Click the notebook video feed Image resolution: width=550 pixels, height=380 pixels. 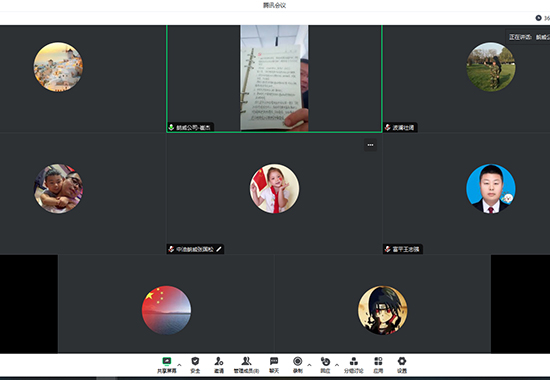[x=274, y=78]
